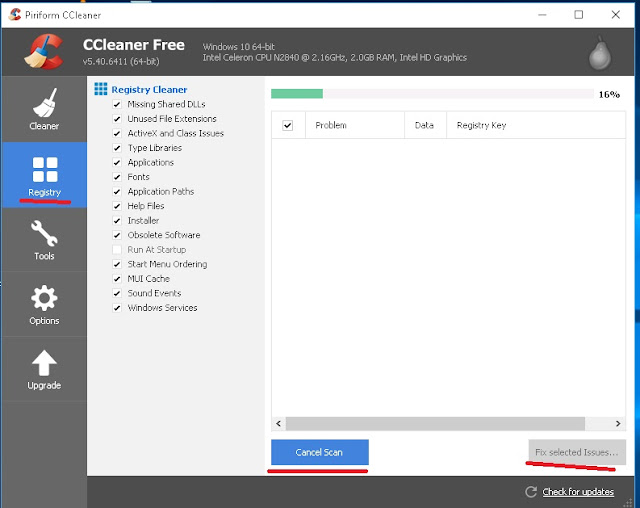Toggle the Fonts checkbox
This screenshot has width=640, height=508.
(117, 177)
